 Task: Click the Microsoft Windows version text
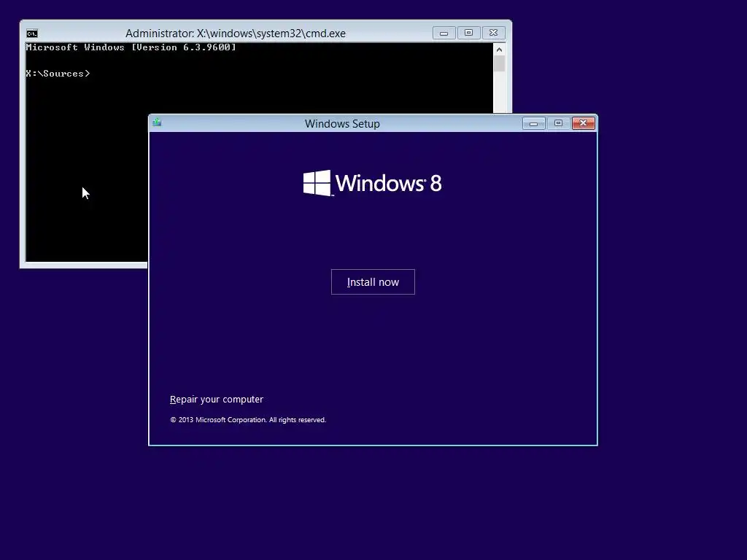click(131, 47)
